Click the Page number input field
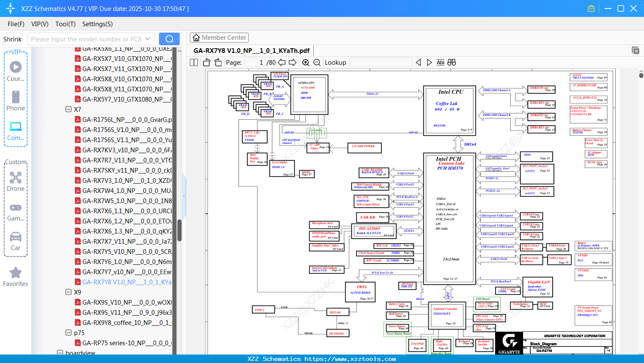This screenshot has width=644, height=363. pos(255,62)
